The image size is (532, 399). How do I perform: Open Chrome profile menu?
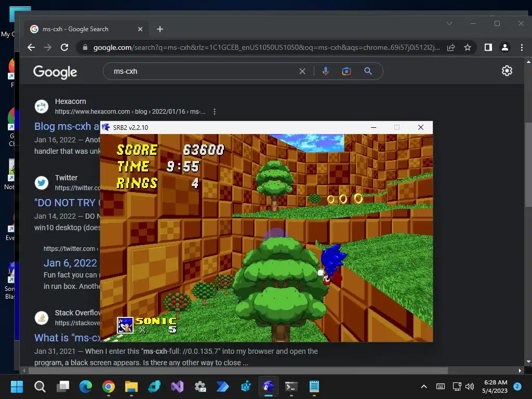[505, 47]
